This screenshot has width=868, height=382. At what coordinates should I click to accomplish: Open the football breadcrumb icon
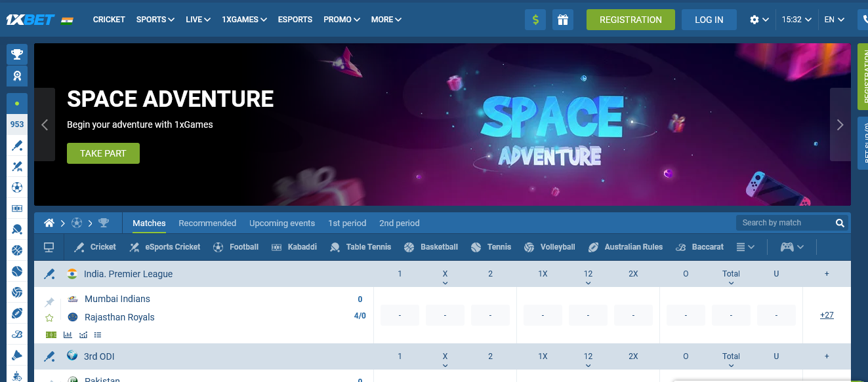point(77,223)
